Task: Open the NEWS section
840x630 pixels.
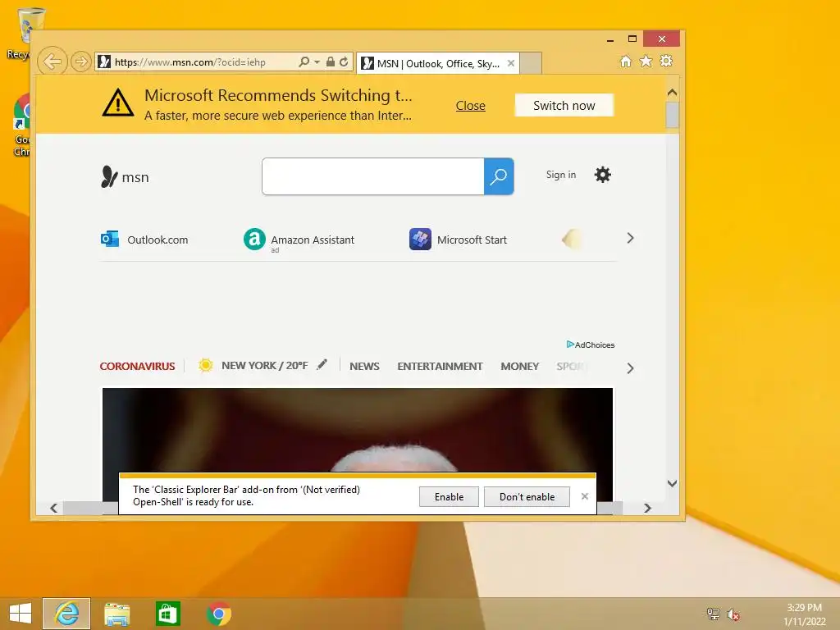Action: [364, 367]
